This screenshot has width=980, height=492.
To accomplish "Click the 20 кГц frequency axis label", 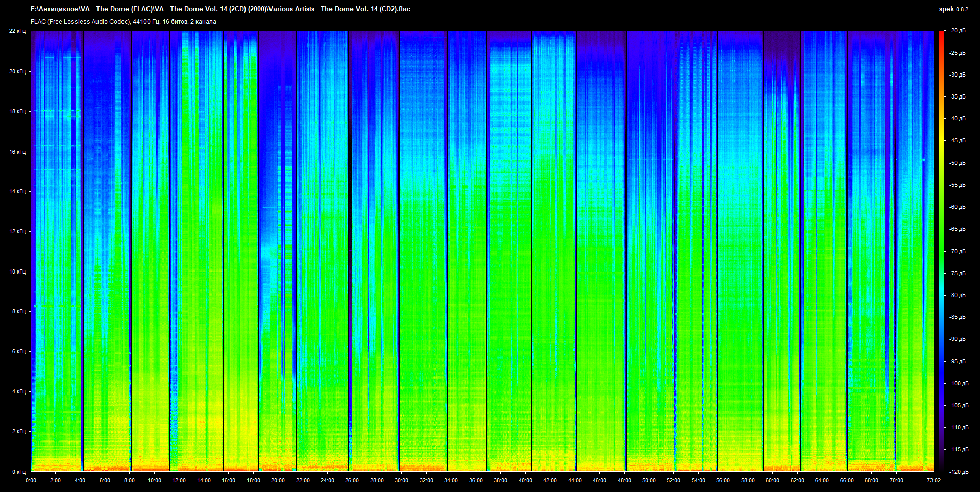I will [17, 71].
